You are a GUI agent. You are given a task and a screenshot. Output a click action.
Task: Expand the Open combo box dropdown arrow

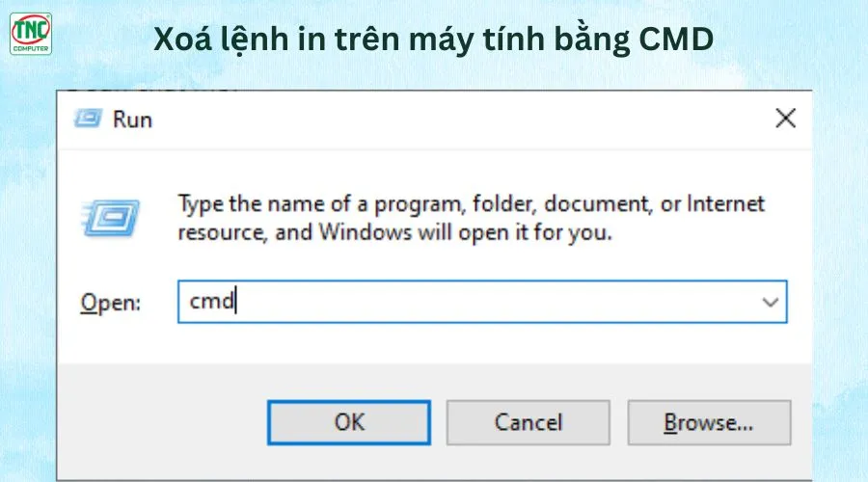pos(770,302)
